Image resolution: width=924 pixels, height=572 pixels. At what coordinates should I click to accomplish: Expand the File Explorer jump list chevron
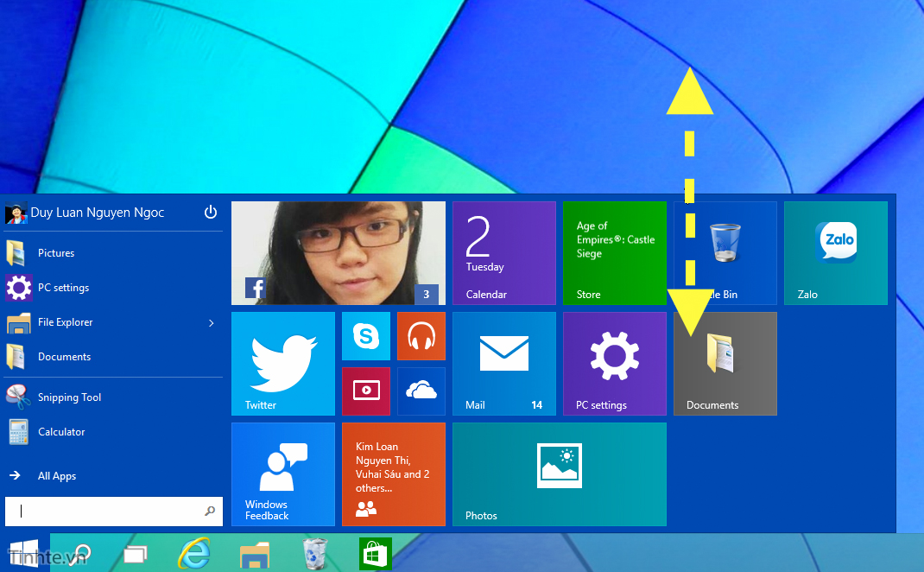pyautogui.click(x=210, y=321)
